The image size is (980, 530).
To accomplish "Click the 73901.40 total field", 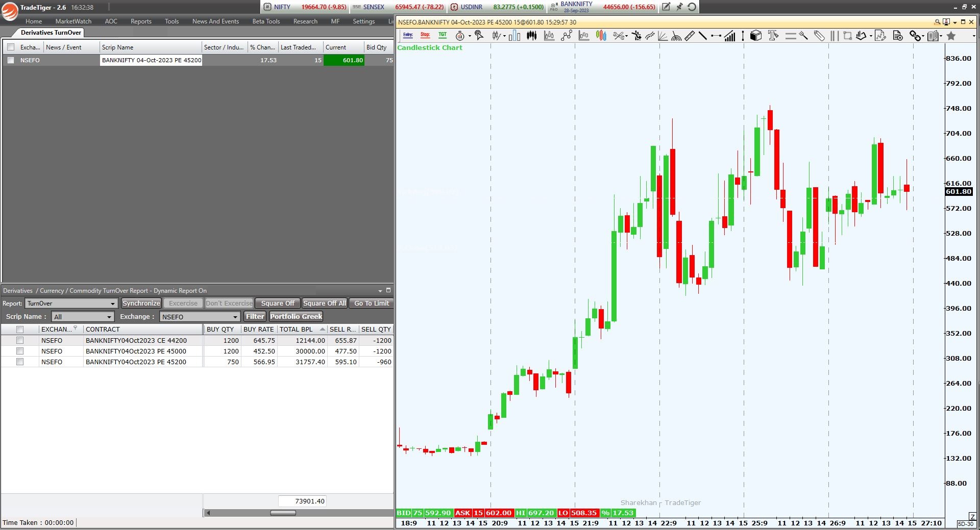I will [302, 501].
